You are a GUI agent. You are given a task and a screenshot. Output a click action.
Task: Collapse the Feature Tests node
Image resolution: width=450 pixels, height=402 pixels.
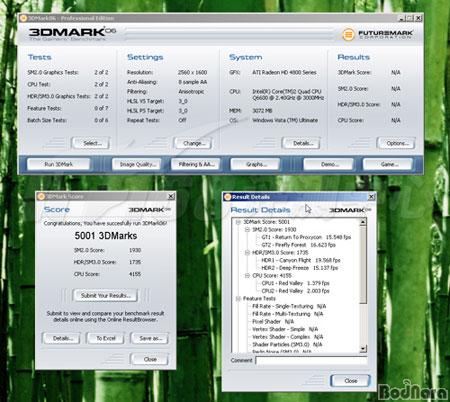tap(238, 298)
